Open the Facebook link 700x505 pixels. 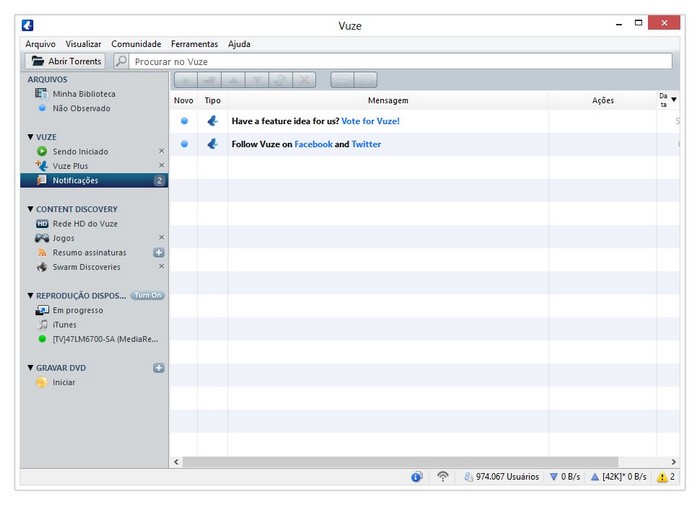[313, 144]
